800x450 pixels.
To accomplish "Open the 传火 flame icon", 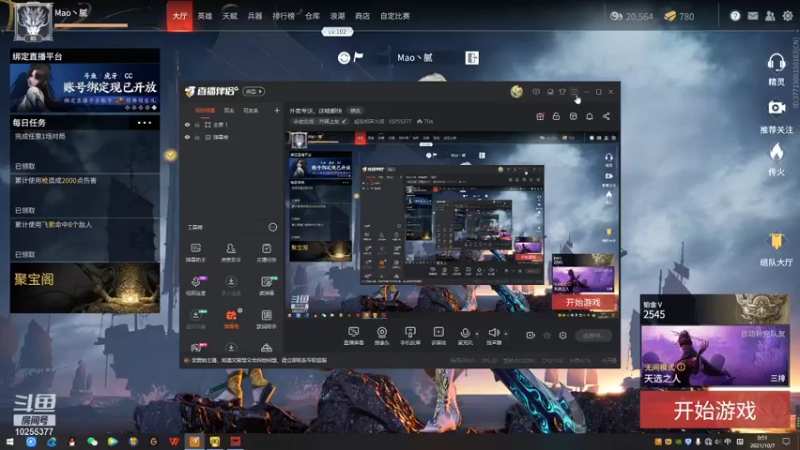I will [x=776, y=152].
